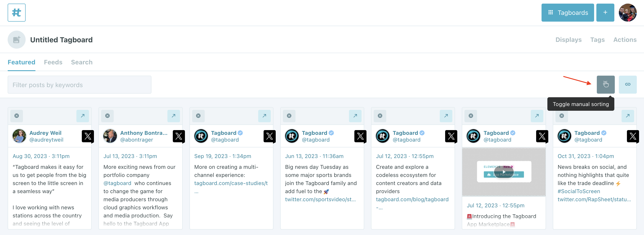The image size is (644, 235).
Task: Click the X icon on Sep 19 post
Action: pos(269,136)
